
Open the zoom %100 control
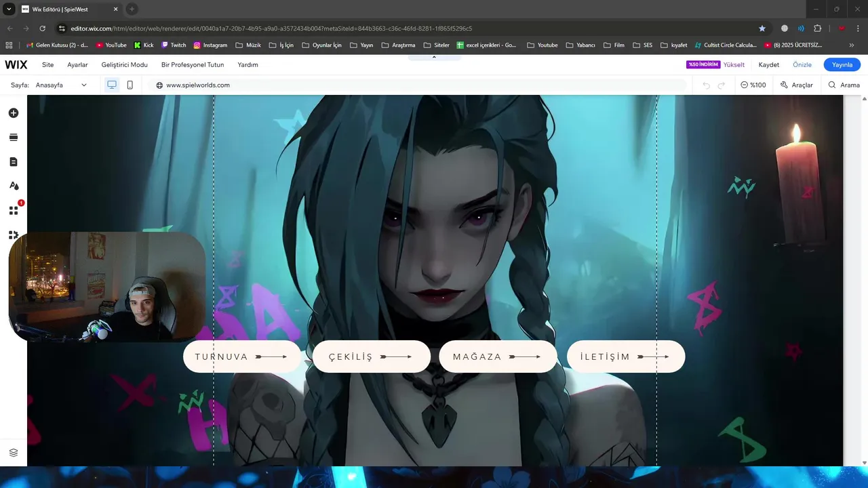[753, 85]
